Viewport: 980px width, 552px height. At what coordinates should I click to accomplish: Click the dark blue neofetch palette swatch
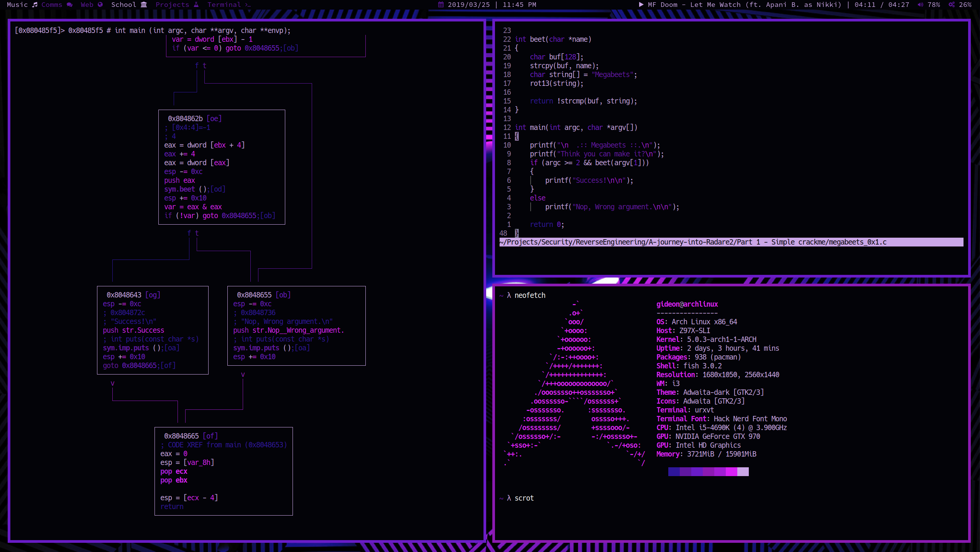tap(674, 472)
